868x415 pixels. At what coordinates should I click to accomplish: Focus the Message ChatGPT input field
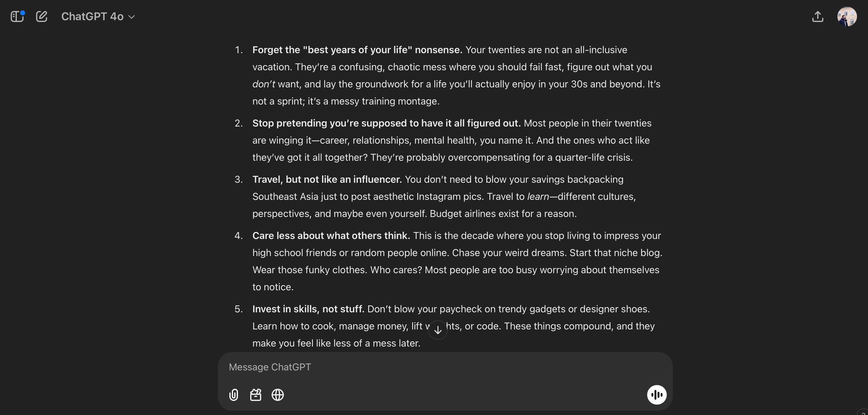point(438,367)
